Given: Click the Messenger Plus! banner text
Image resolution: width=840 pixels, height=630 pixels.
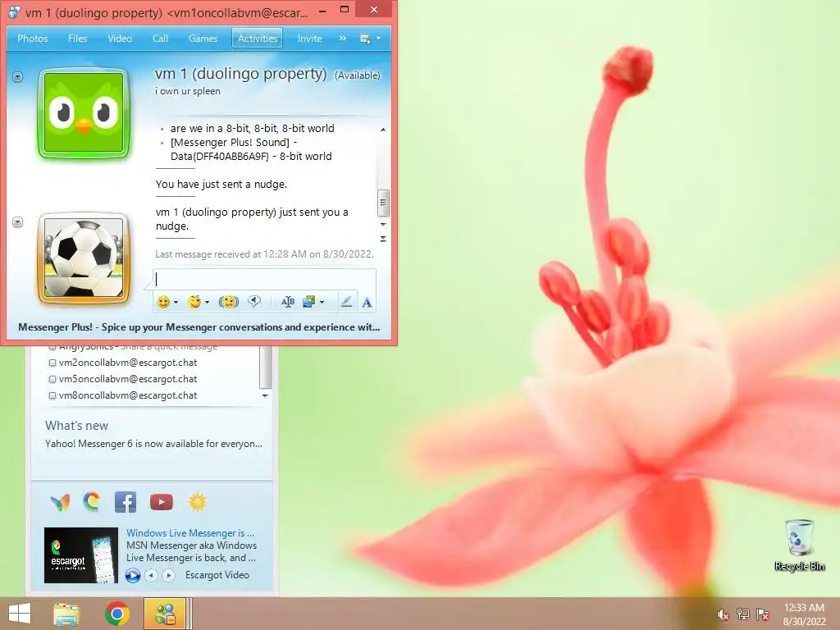Looking at the screenshot, I should pyautogui.click(x=199, y=327).
